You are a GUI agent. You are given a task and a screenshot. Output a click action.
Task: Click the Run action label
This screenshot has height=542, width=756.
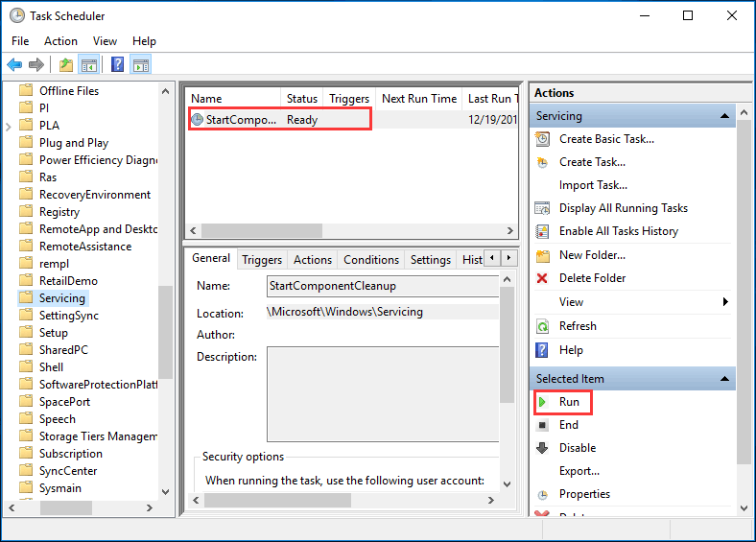coord(569,402)
